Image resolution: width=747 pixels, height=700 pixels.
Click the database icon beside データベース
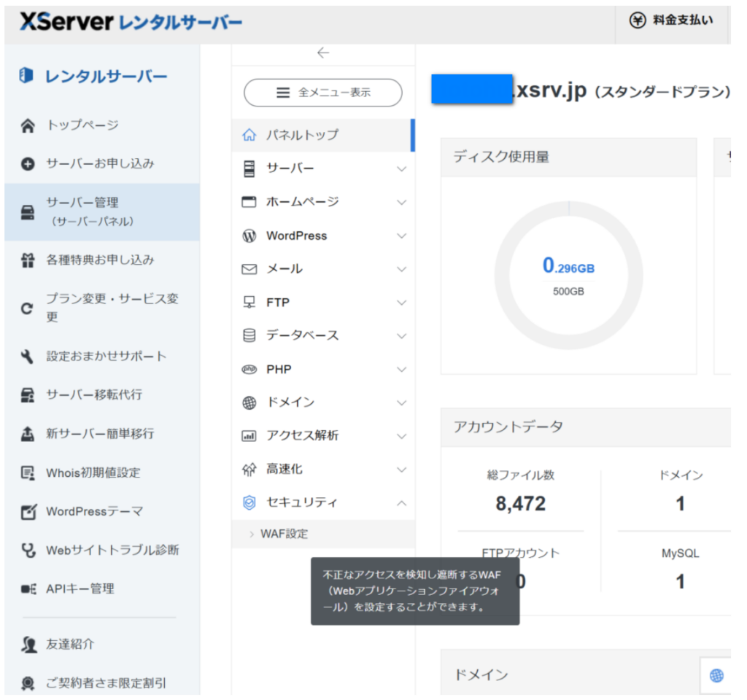249,335
